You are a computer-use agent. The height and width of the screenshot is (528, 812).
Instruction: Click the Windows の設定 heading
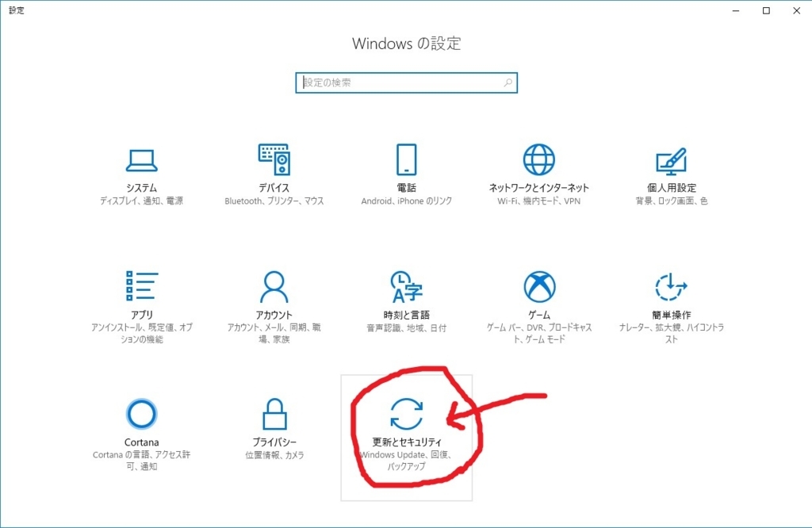(x=407, y=43)
